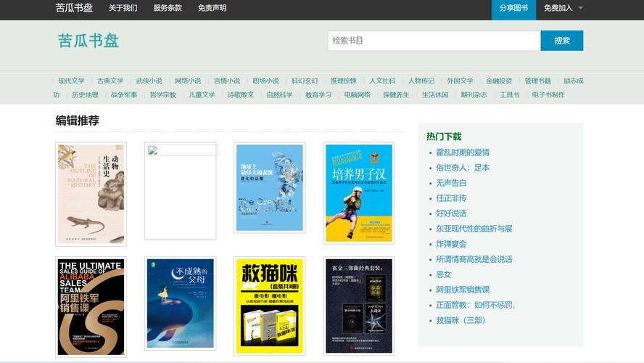This screenshot has height=363, width=644.
Task: Open 俗世奇人：足本 in hot downloads
Action: 463,168
